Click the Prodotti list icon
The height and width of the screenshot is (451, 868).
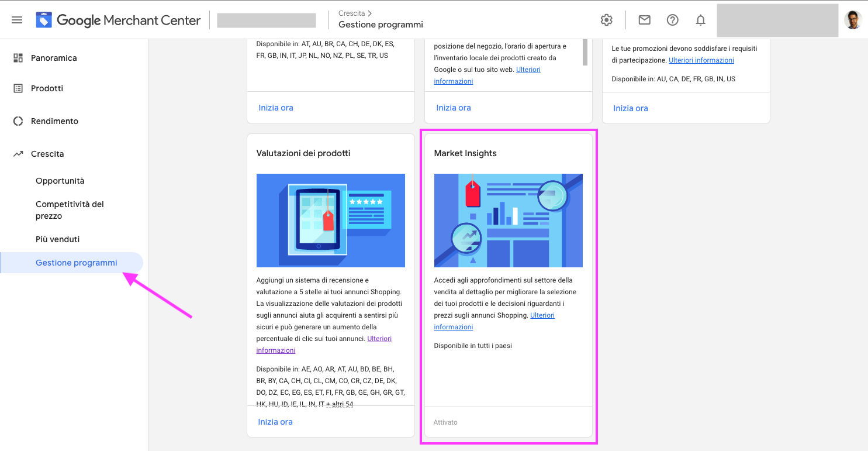tap(18, 88)
